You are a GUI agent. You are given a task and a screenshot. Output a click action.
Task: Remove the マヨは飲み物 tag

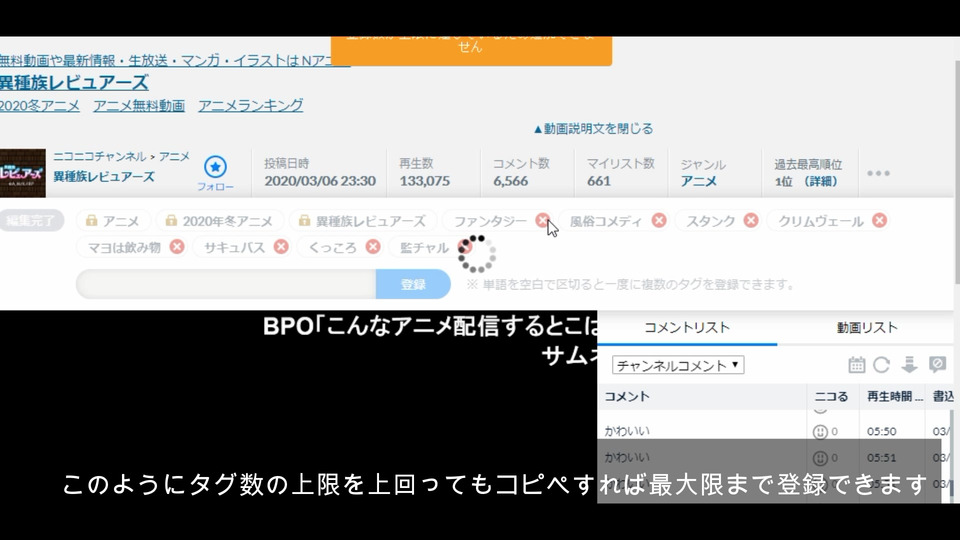[177, 247]
